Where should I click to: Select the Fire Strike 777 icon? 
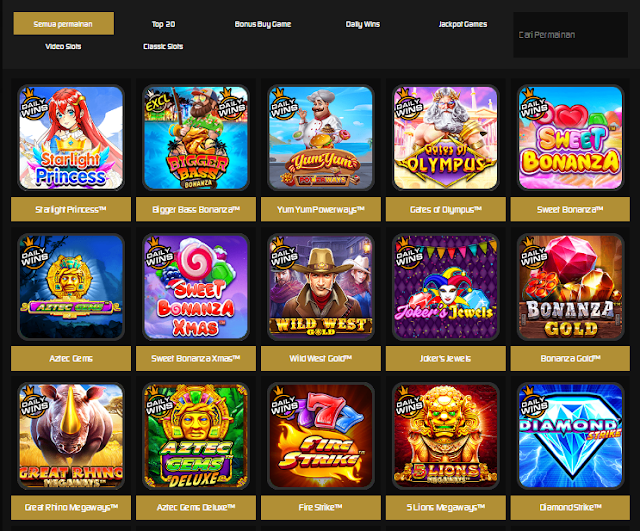pos(321,436)
